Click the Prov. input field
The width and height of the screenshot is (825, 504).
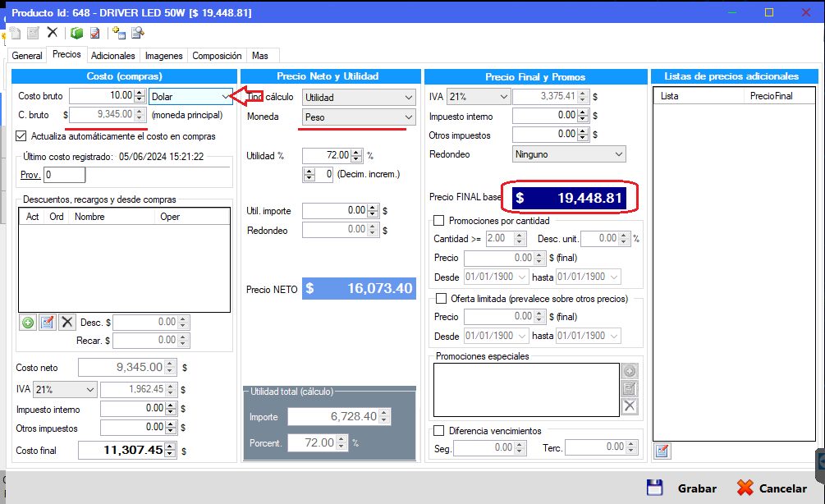click(64, 175)
